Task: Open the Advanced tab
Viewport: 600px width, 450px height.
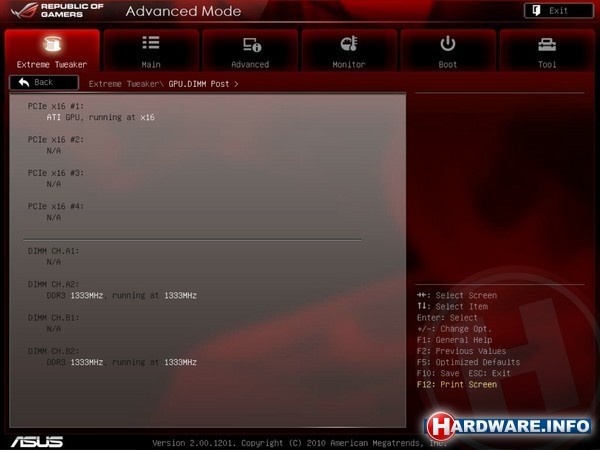Action: click(x=250, y=50)
